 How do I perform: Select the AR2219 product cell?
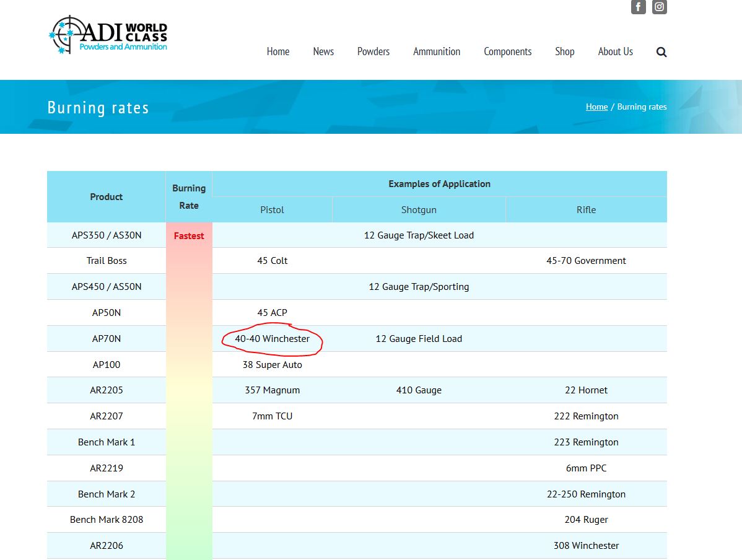point(107,468)
